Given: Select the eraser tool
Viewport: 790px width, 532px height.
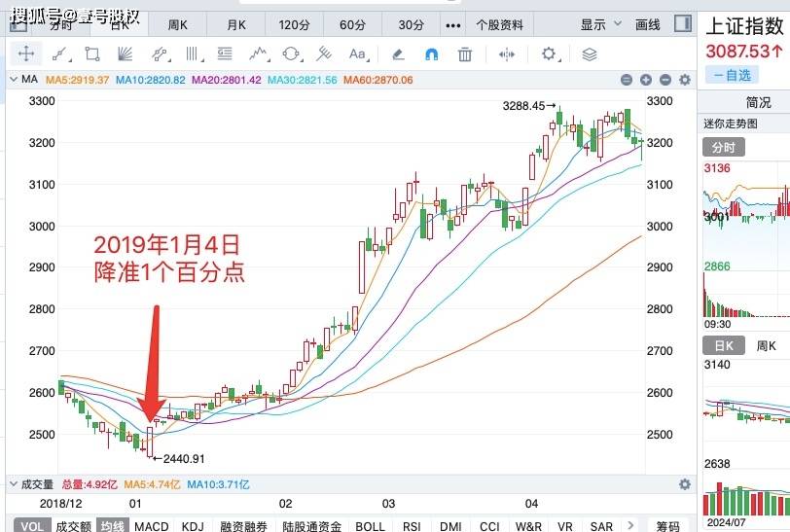Looking at the screenshot, I should tap(398, 54).
